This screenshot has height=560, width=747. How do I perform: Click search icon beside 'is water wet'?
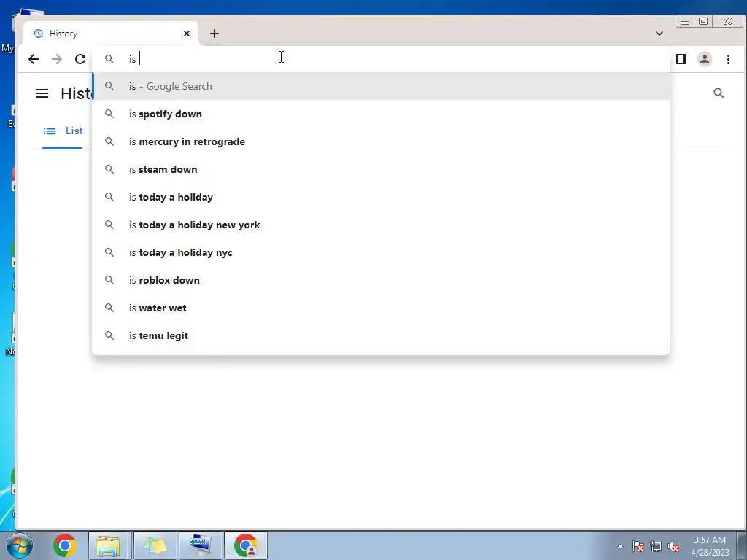[109, 308]
